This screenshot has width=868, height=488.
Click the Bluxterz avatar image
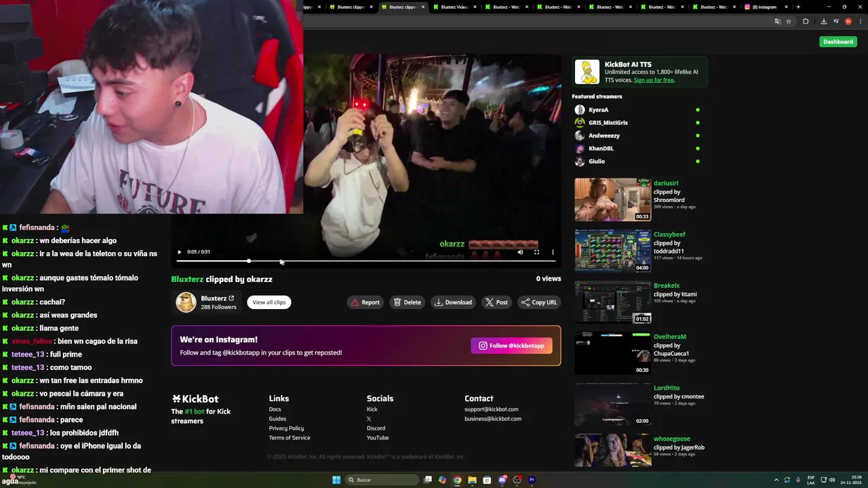coord(186,302)
